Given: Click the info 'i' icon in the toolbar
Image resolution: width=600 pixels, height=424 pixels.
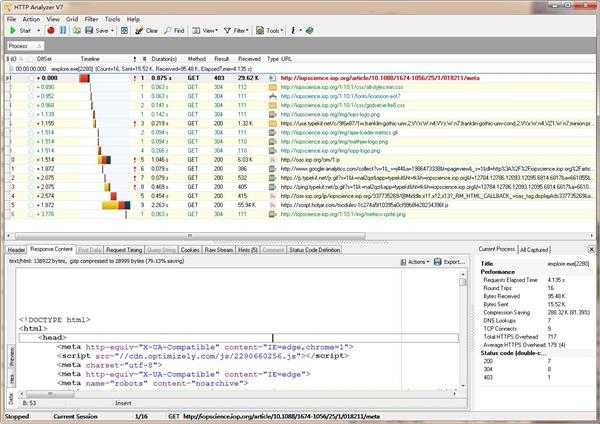Looking at the screenshot, I should pos(293,30).
